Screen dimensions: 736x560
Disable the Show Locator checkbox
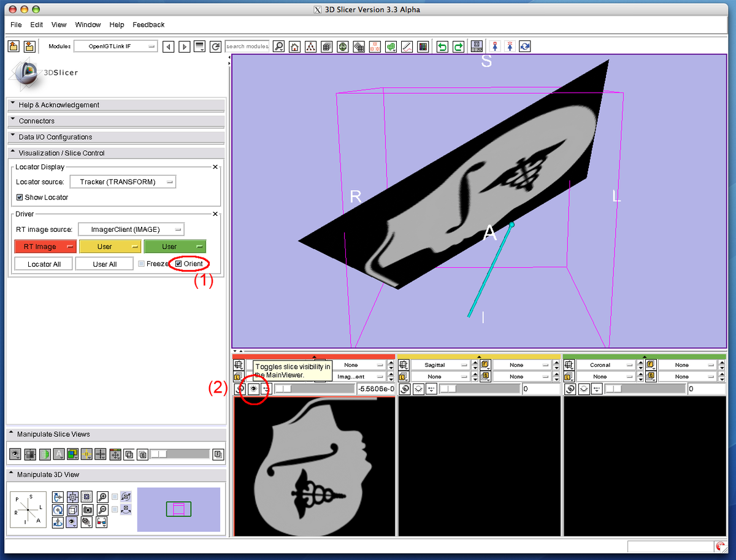click(x=20, y=197)
